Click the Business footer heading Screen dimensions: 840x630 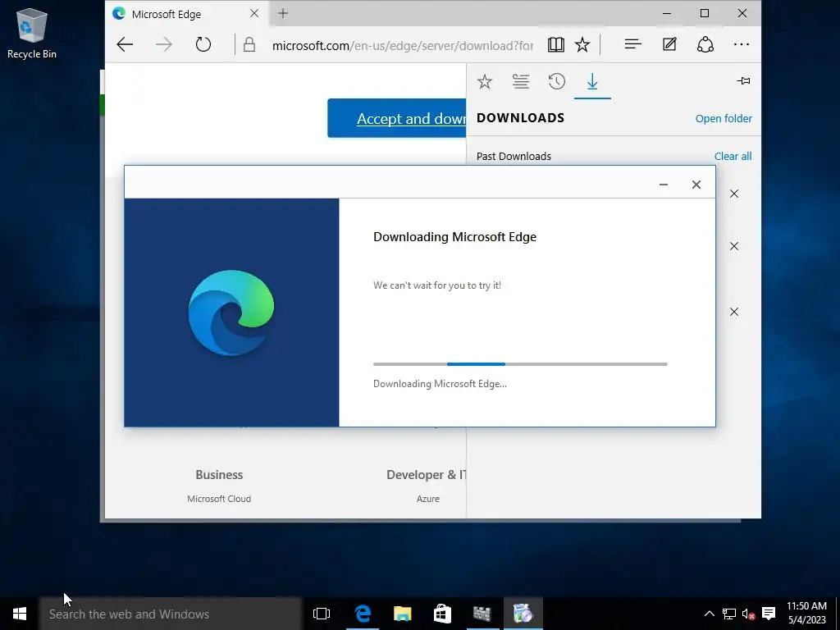tap(219, 475)
